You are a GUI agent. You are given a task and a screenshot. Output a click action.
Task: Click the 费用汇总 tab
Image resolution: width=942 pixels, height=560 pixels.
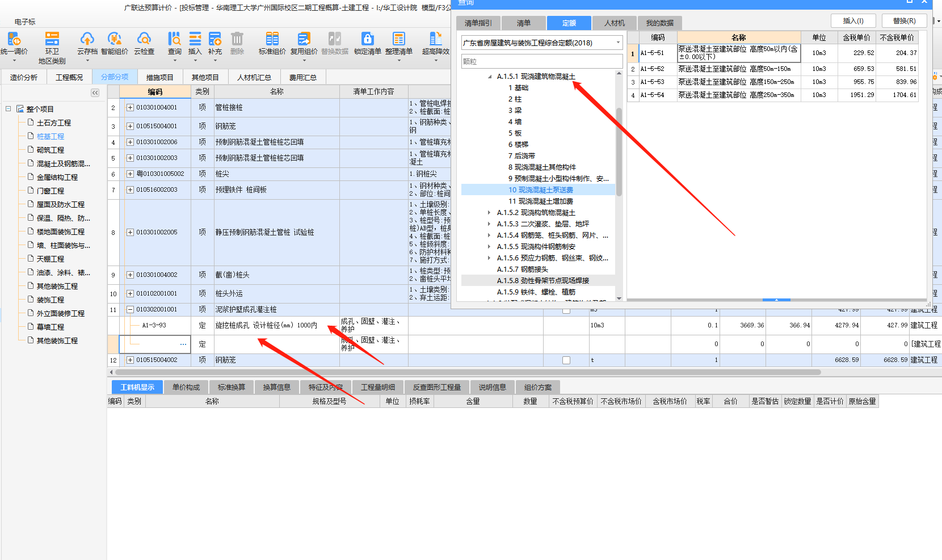click(302, 77)
